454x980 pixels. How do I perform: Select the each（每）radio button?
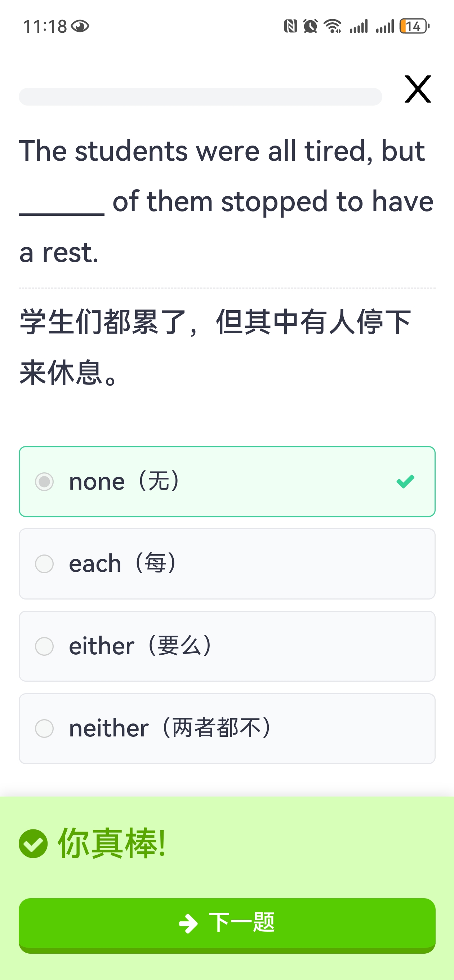coord(44,564)
